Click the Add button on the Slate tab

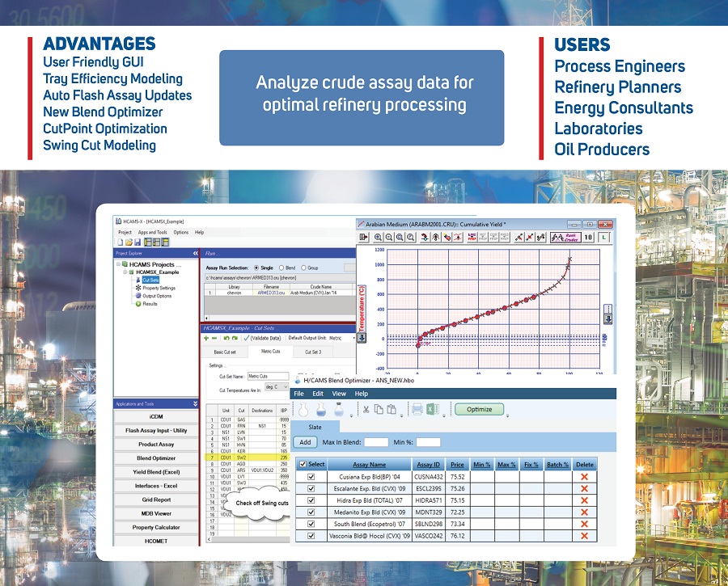point(305,442)
